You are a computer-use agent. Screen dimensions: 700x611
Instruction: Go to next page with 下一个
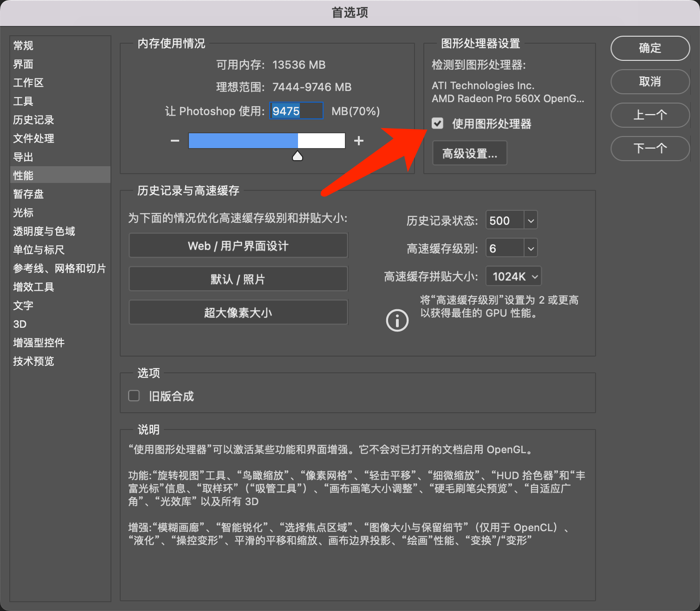[650, 148]
